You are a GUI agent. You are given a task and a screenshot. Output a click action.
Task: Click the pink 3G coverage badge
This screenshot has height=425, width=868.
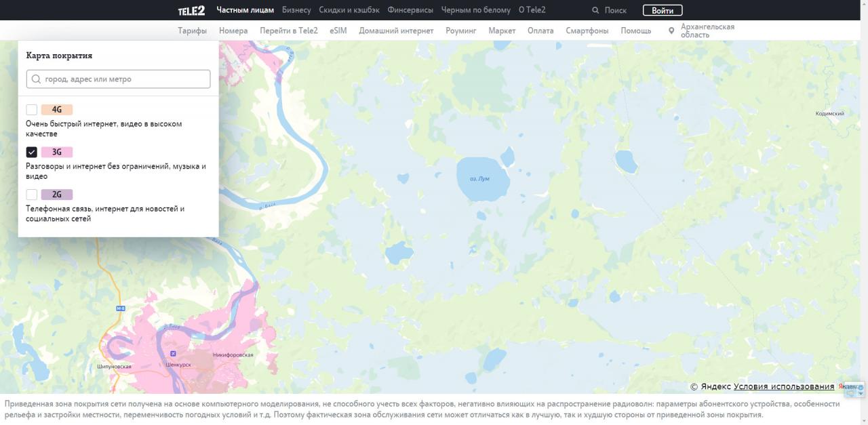(56, 152)
